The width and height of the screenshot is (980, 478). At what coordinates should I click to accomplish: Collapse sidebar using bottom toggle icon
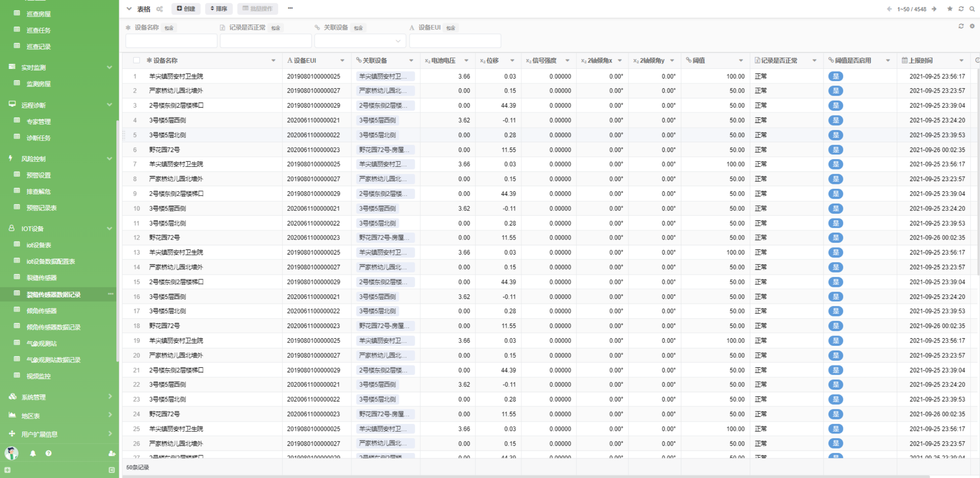[112, 470]
